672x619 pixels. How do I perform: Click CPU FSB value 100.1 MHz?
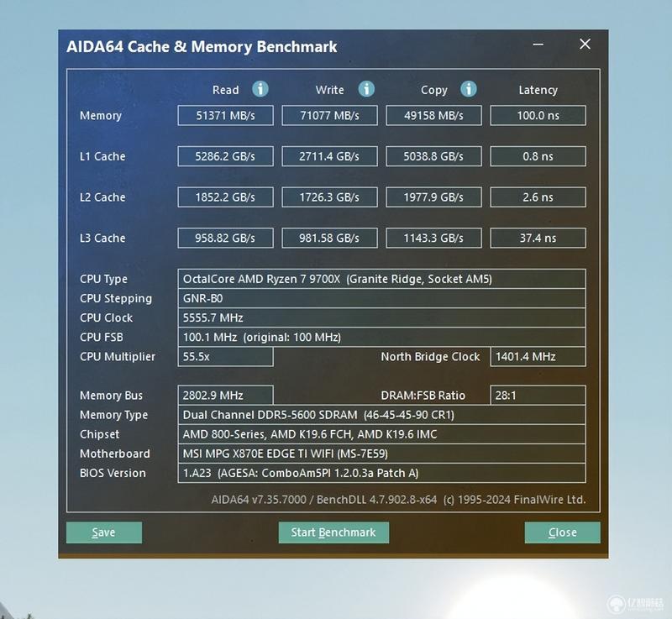381,337
